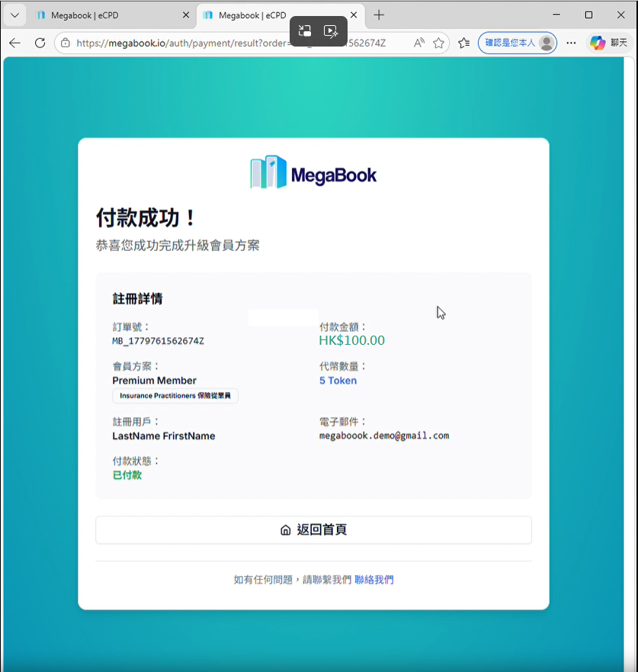Open the tab list chevron dropdown
The image size is (638, 672).
[x=15, y=15]
